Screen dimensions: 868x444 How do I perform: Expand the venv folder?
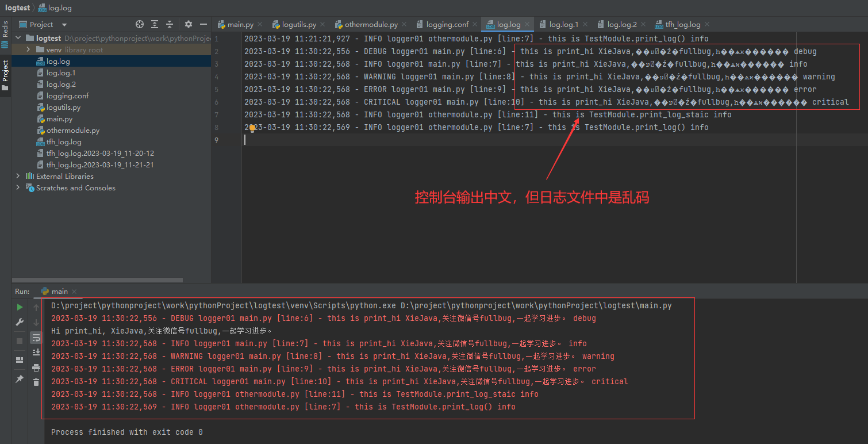tap(28, 50)
